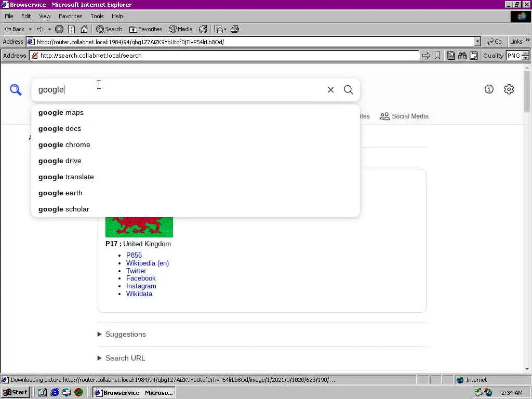The image size is (532, 399).
Task: Decrease the Quality stepper value
Action: point(526,58)
